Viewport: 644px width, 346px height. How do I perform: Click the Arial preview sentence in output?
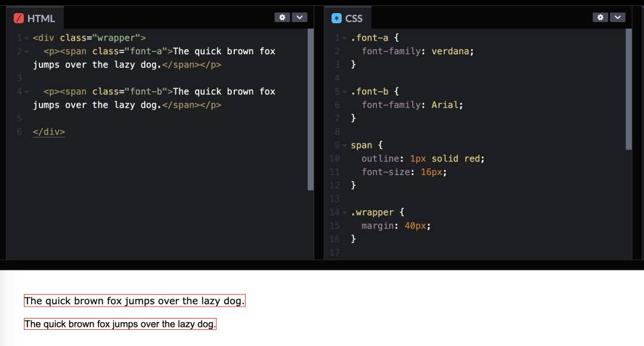tap(120, 324)
